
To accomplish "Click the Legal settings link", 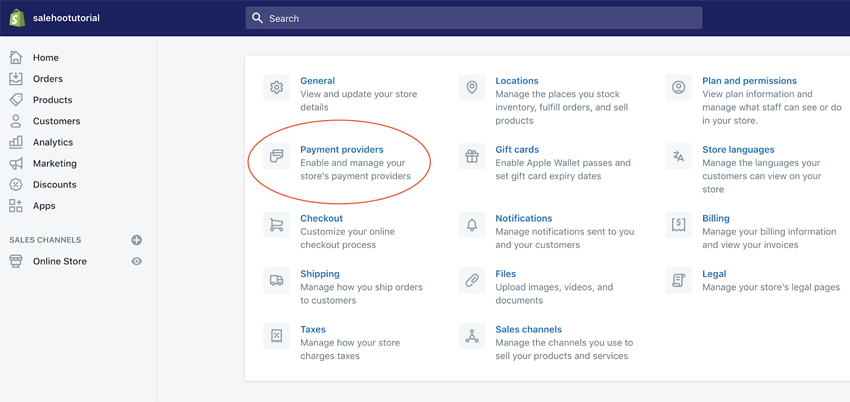I will tap(714, 273).
